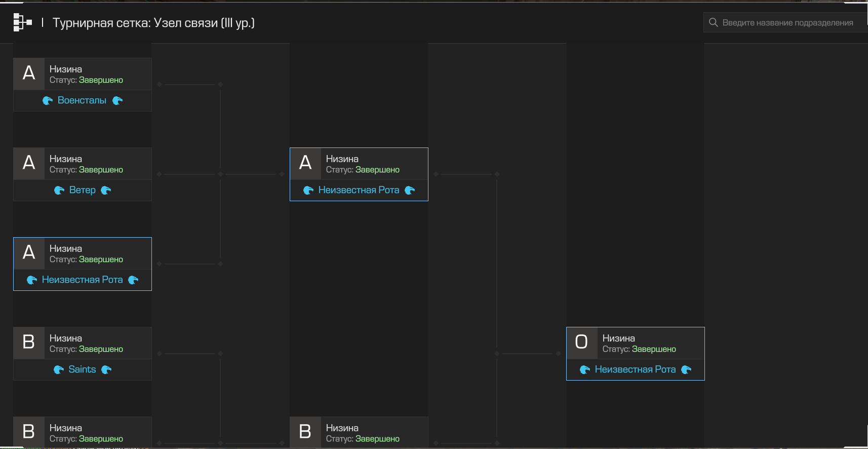Select second-round group B match card
The width and height of the screenshot is (868, 449).
pos(359,432)
